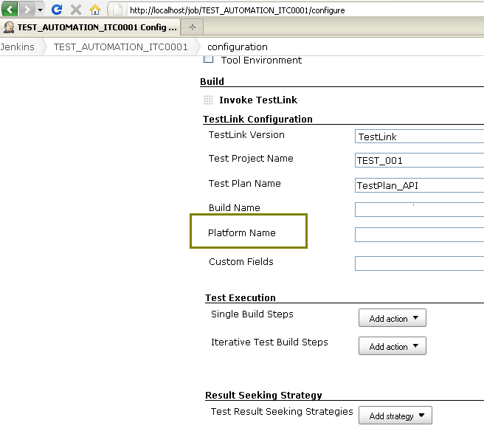Click the page icon beside the URL
The image size is (484, 448).
point(117,10)
